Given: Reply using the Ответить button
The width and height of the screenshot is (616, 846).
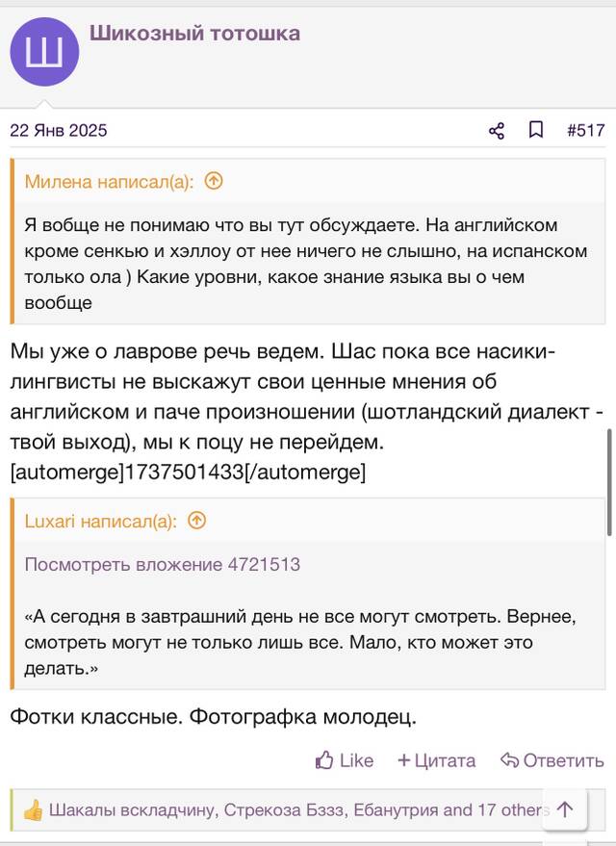Looking at the screenshot, I should [552, 760].
